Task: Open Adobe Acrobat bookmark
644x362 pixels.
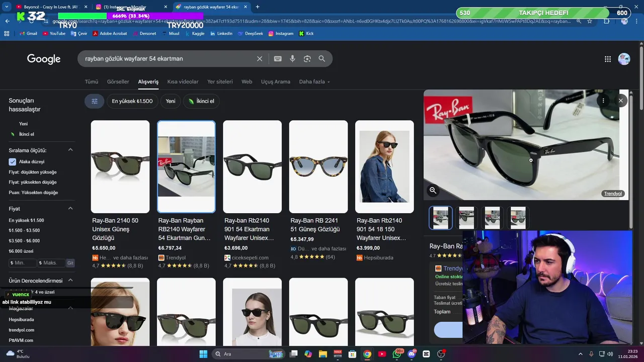Action: click(x=110, y=34)
